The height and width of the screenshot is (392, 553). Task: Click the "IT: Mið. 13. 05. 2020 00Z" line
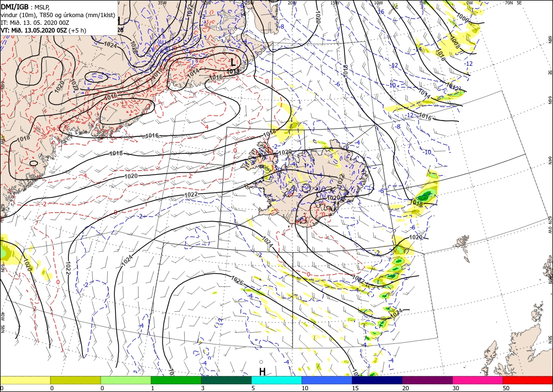[35, 23]
